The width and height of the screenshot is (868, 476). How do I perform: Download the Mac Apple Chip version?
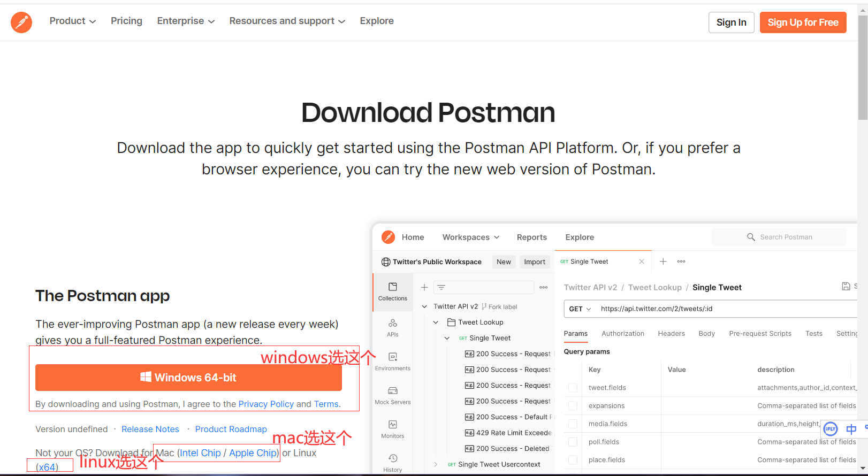click(253, 453)
